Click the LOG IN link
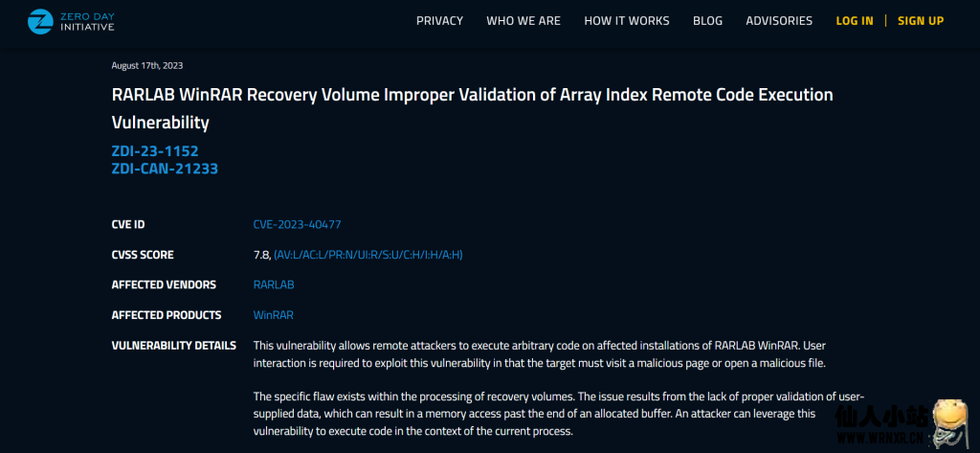The height and width of the screenshot is (453, 980). (x=855, y=21)
